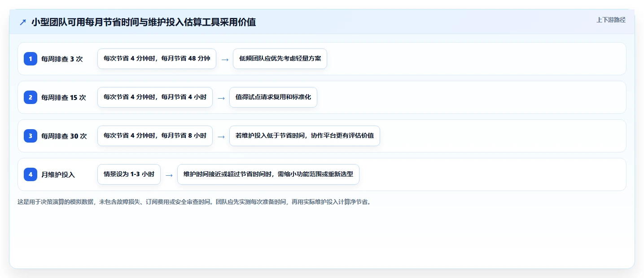Click the arrow after 情景设为 1-3 小时
This screenshot has width=644, height=278.
pos(169,175)
